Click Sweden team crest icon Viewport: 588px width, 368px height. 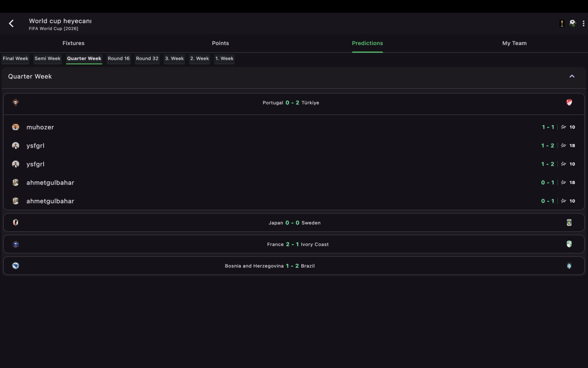(x=569, y=223)
